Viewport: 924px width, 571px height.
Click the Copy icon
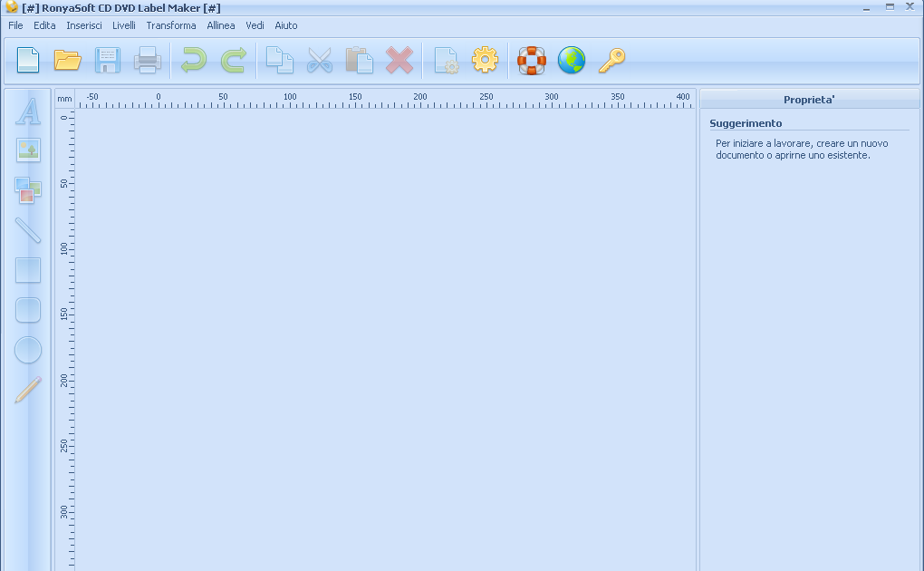pos(280,60)
